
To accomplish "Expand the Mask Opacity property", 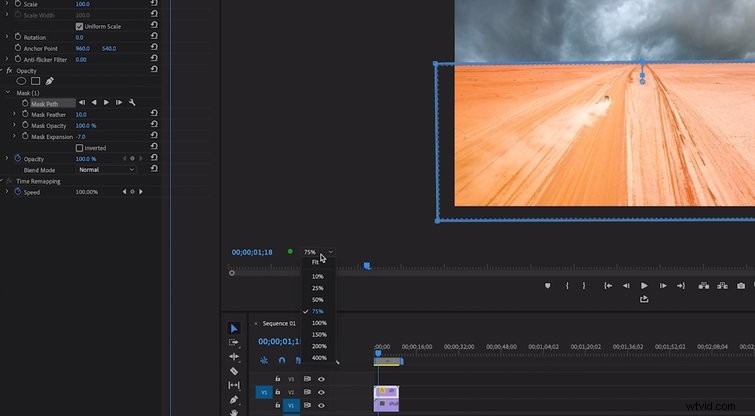I will (14, 125).
